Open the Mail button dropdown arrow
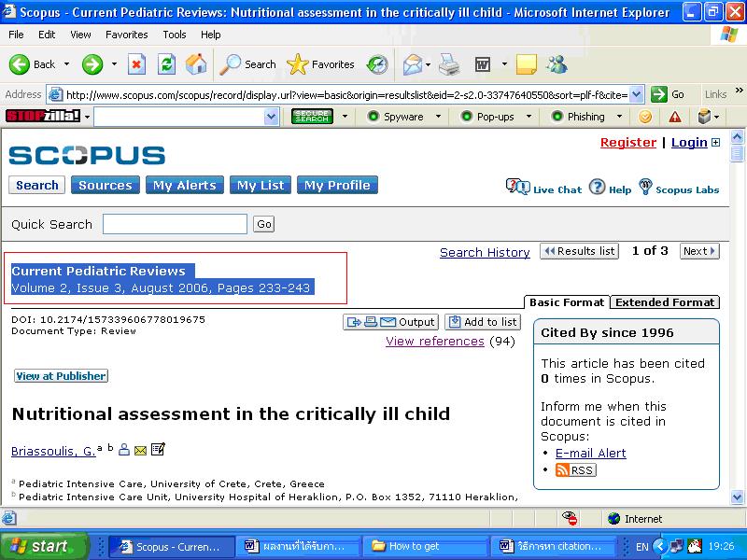Image resolution: width=747 pixels, height=560 pixels. (x=429, y=64)
